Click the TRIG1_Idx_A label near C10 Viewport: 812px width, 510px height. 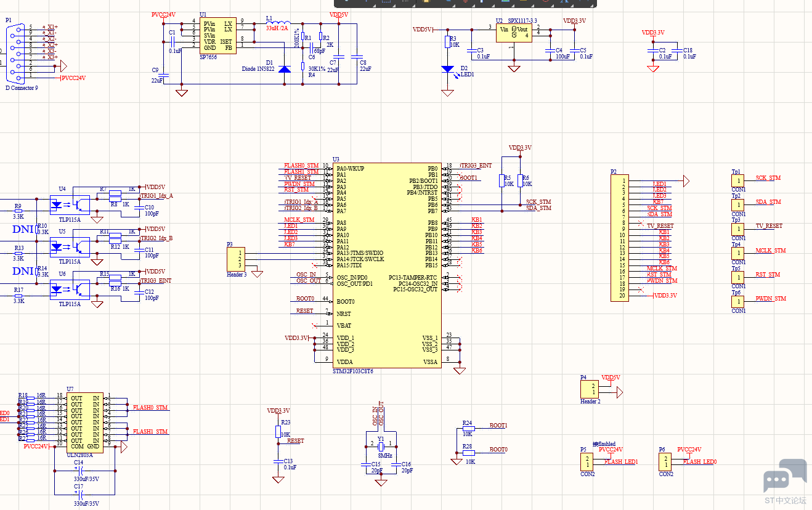tap(156, 196)
